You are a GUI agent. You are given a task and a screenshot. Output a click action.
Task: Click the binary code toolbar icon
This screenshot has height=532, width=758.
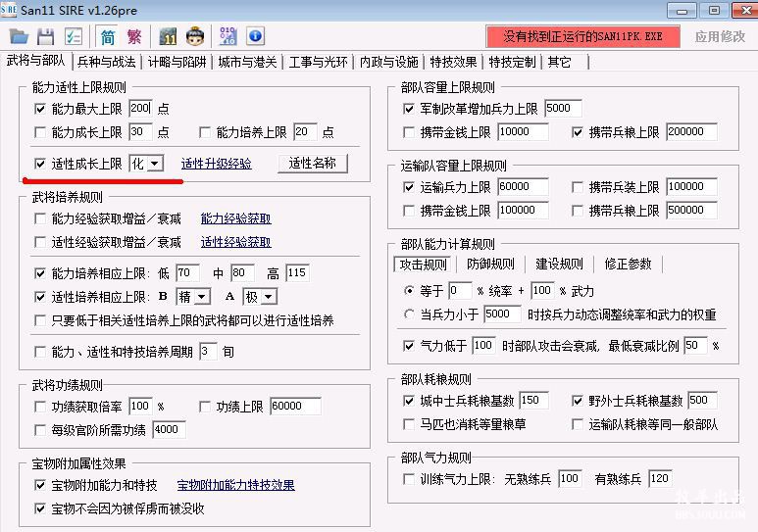point(228,36)
